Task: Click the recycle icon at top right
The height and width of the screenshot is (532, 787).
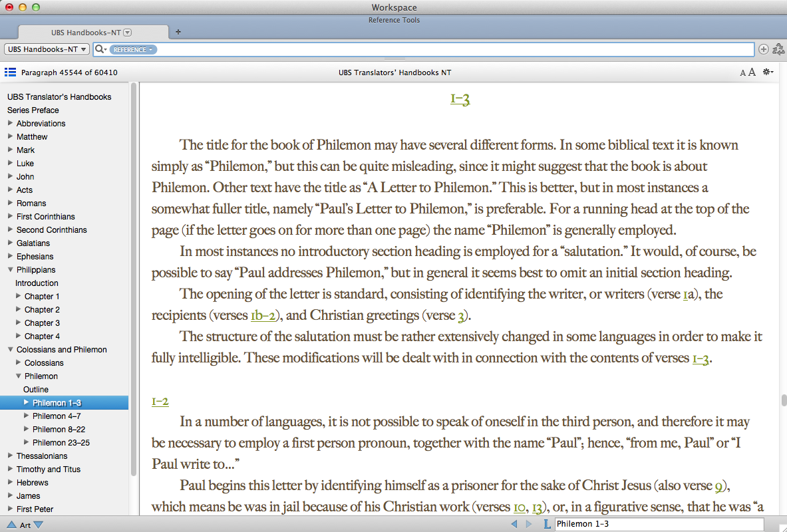Action: 778,49
